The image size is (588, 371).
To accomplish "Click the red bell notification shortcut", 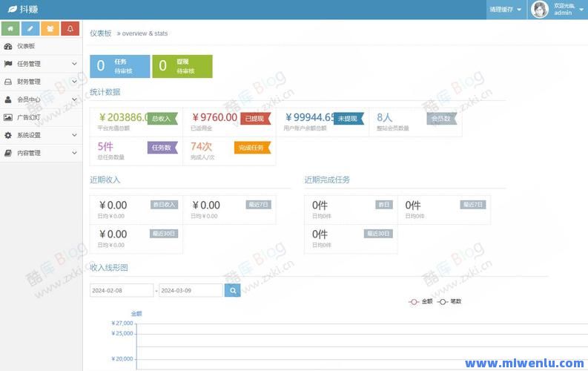I will (70, 28).
